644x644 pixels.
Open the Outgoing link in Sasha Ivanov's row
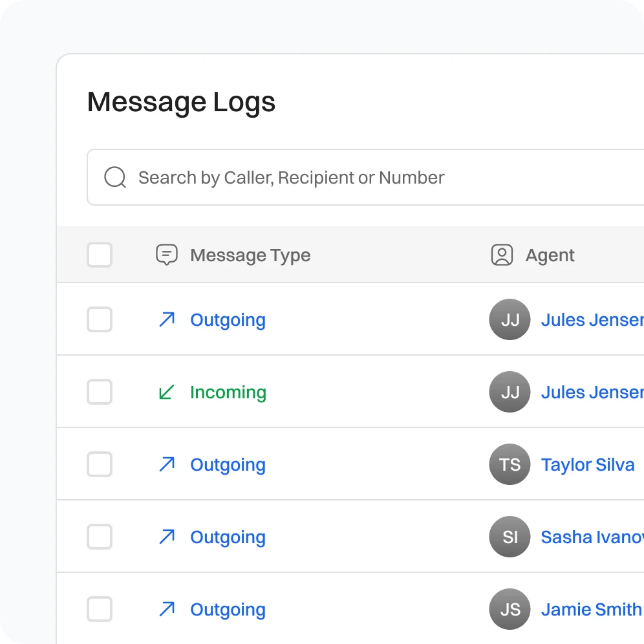tap(228, 537)
